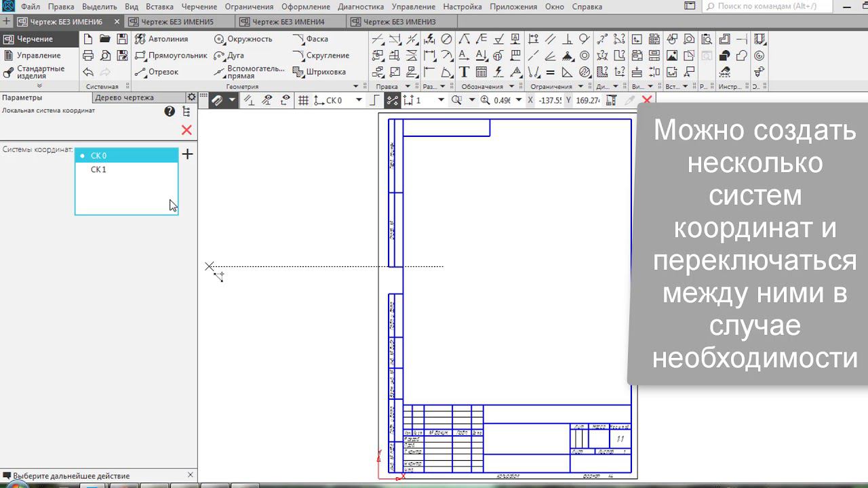
Task: Insert a picture in Вставка group
Action: pos(671,56)
